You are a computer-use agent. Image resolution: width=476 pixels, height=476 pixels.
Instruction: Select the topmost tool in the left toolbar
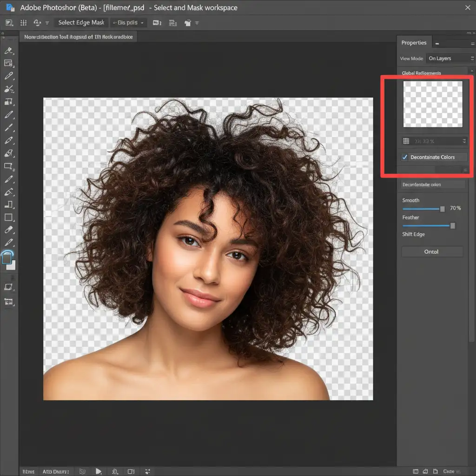click(x=8, y=51)
